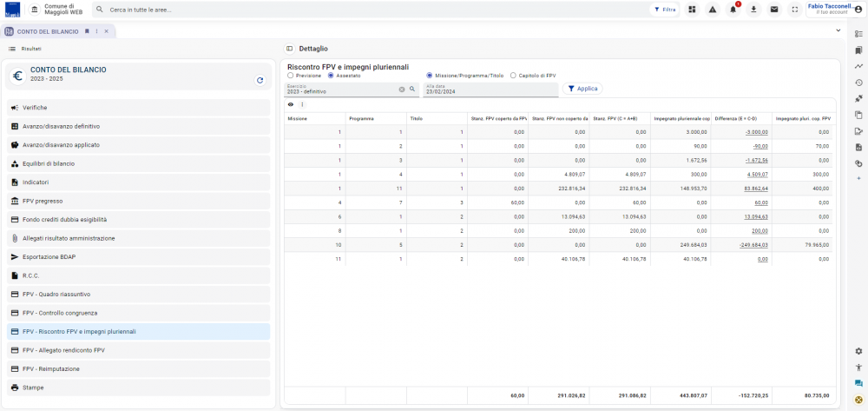Click the refresh icon in Conto del Bilancio card

(260, 80)
